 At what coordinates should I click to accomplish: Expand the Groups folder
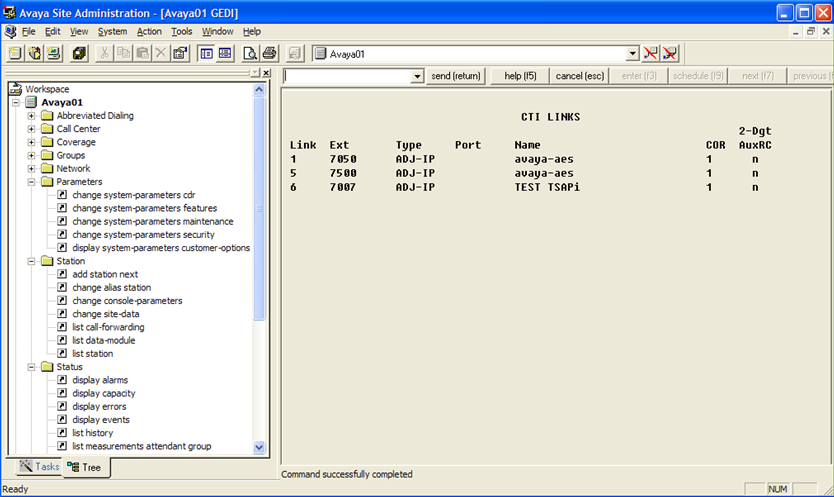click(x=31, y=155)
